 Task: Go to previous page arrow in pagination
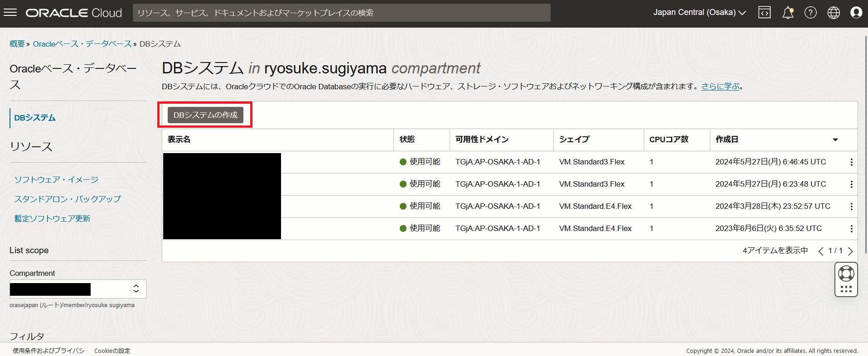(x=820, y=251)
